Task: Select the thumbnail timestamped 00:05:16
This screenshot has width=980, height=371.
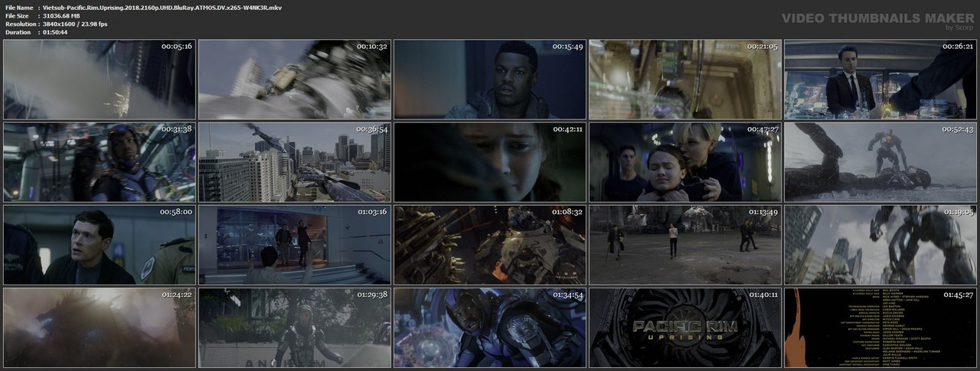Action: [x=99, y=80]
